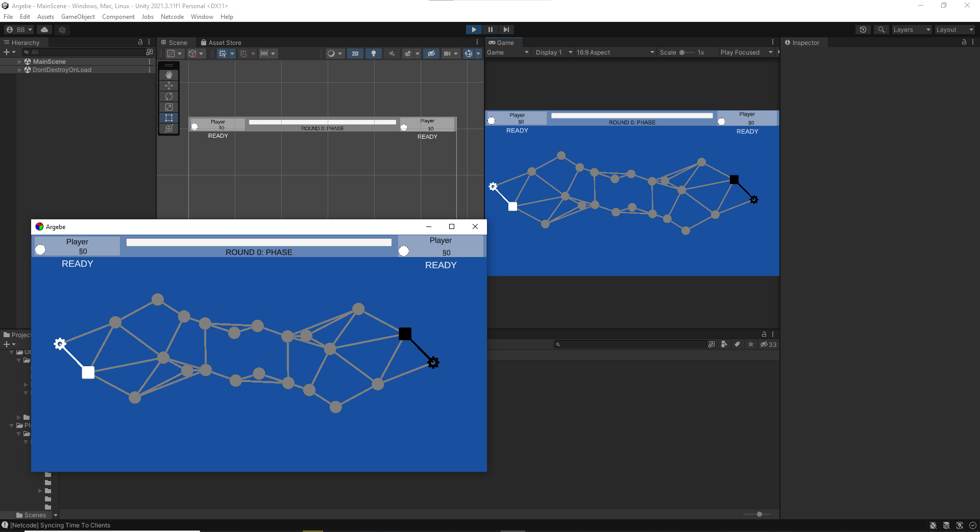Viewport: 980px width, 532px height.
Task: Click the Project panel search field
Action: [x=630, y=344]
